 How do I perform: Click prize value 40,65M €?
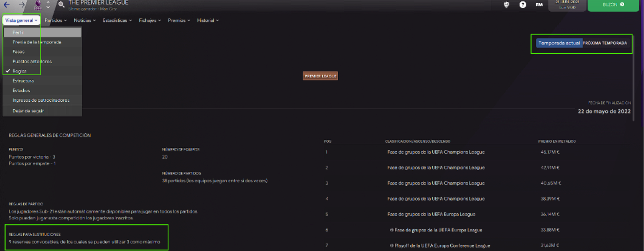tap(551, 183)
